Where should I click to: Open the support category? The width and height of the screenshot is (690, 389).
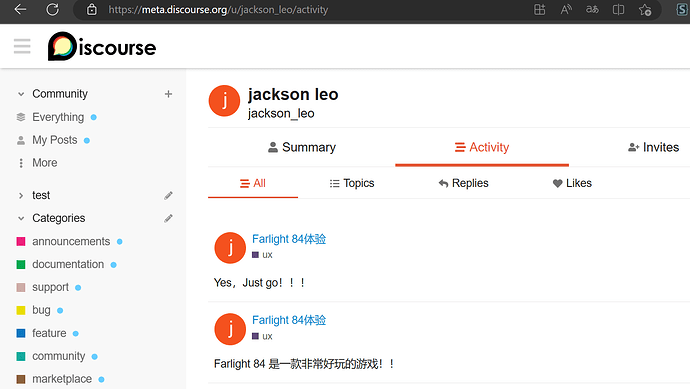click(50, 287)
